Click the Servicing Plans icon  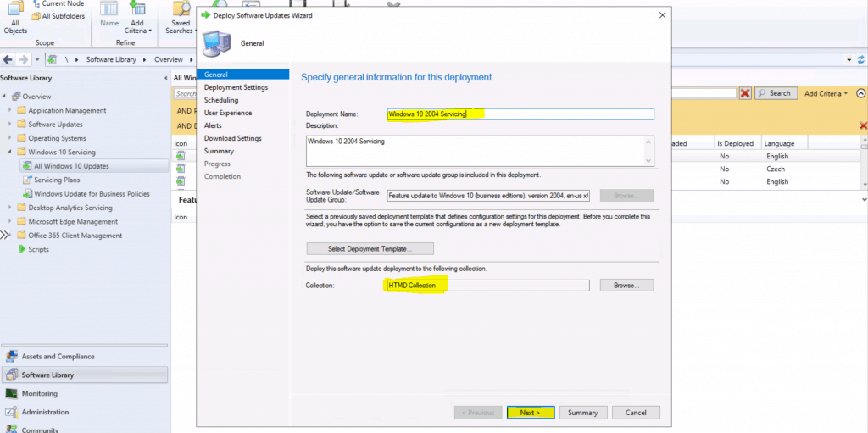click(27, 180)
